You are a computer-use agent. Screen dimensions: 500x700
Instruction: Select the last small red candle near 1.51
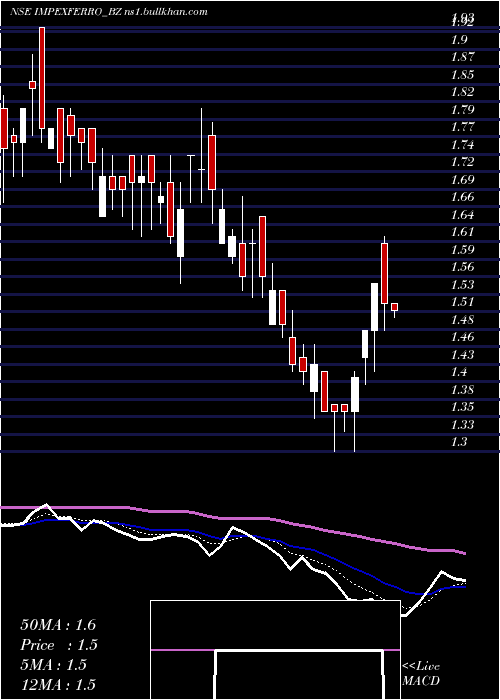tap(394, 307)
